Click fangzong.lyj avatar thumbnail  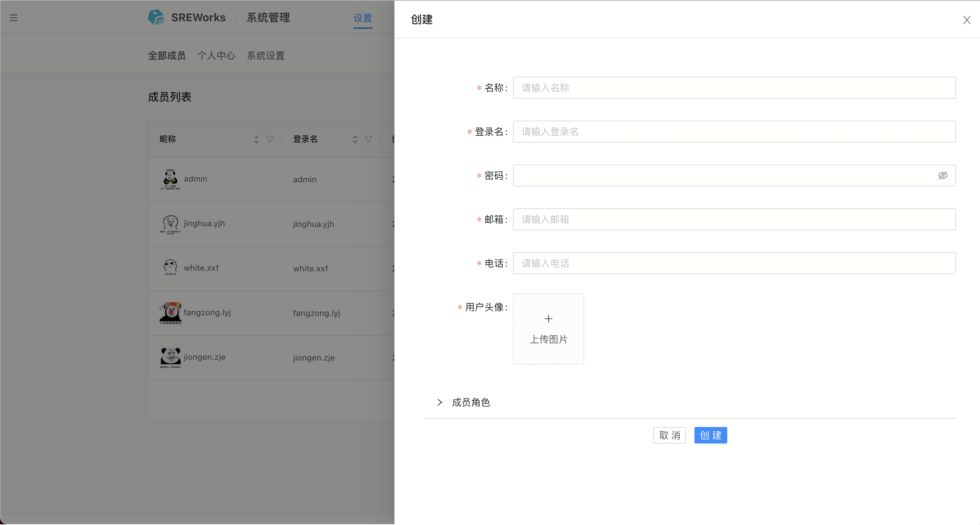point(171,313)
